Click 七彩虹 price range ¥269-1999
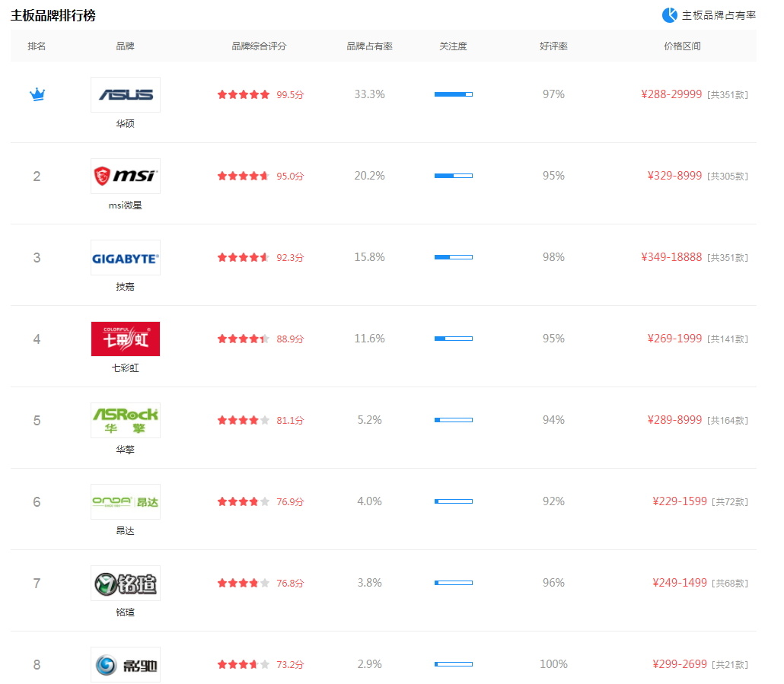 [674, 339]
